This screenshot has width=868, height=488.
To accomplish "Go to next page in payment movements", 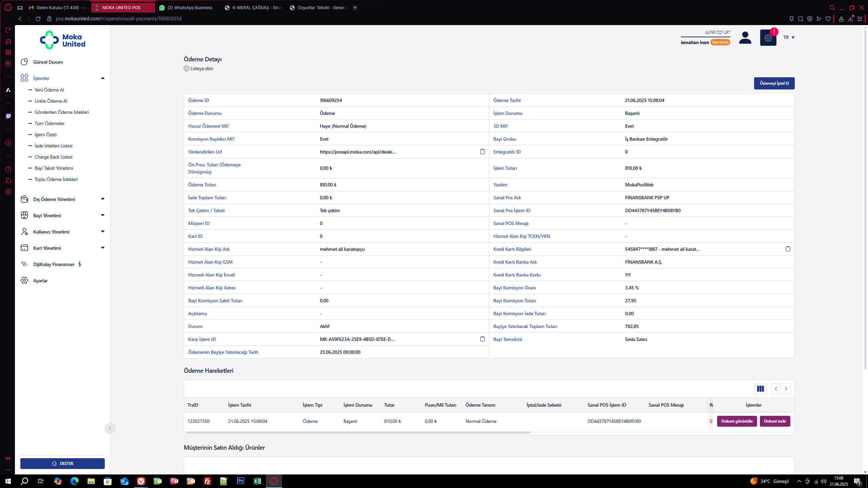I will pyautogui.click(x=786, y=389).
